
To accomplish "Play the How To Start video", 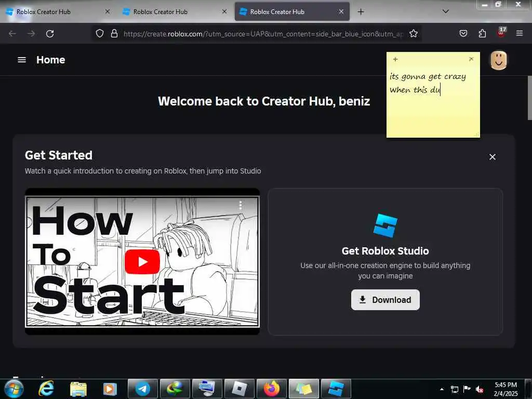I will (x=142, y=262).
